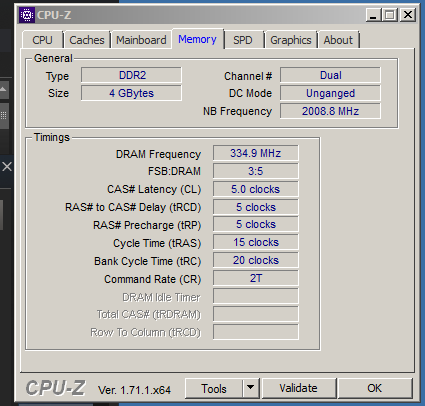
Task: Click DRAM Frequency value 334.9 MHz
Action: 256,153
